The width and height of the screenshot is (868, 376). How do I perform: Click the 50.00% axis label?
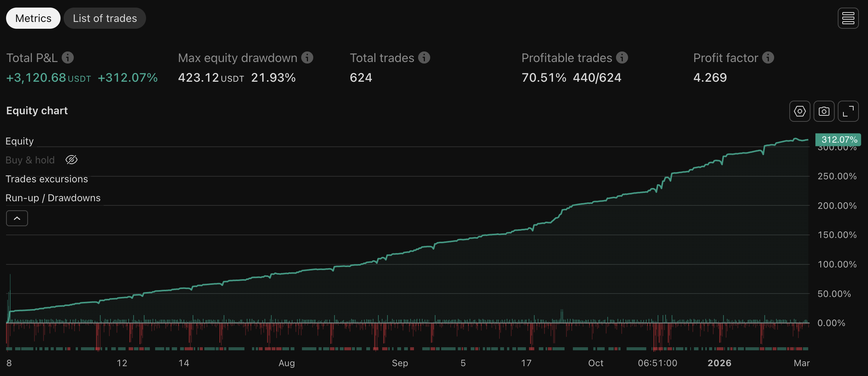[x=834, y=294]
